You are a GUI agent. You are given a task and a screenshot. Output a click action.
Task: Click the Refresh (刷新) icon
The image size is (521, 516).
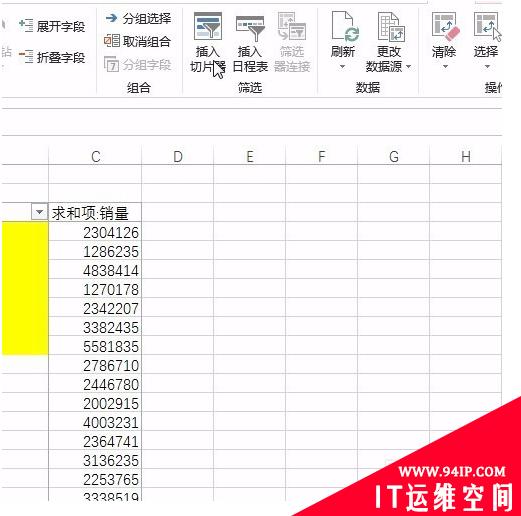(345, 26)
